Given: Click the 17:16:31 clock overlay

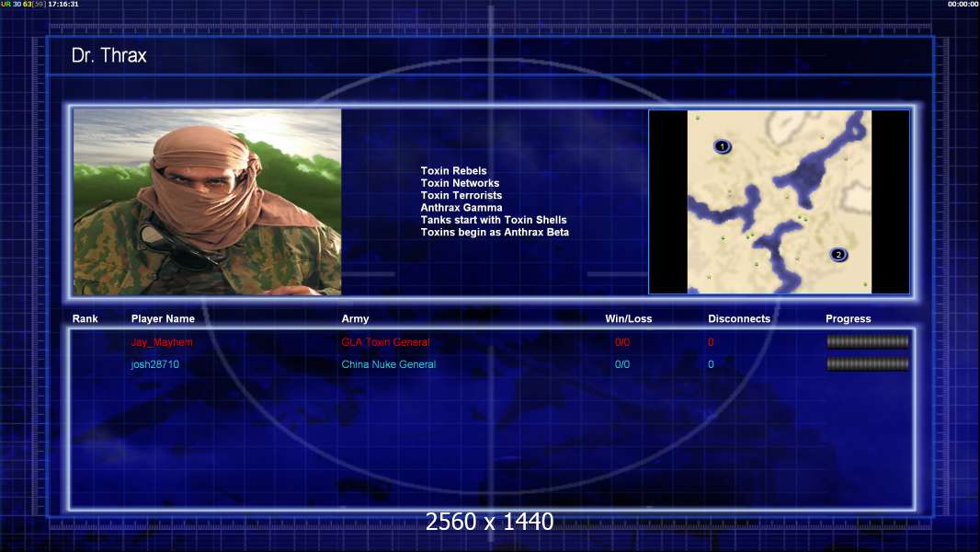Looking at the screenshot, I should pyautogui.click(x=63, y=4).
